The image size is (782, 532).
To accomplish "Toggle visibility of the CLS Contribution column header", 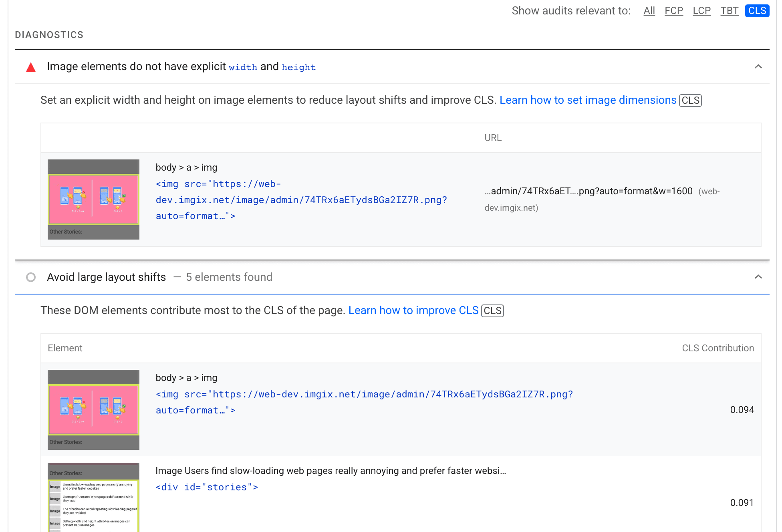I will [x=718, y=349].
